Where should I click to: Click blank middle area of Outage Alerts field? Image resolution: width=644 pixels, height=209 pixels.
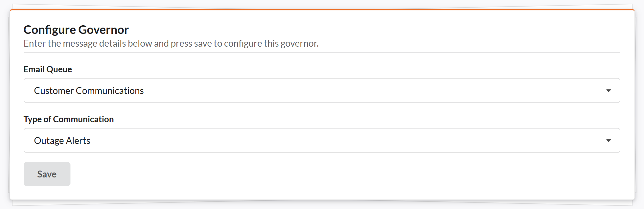[x=361, y=141]
